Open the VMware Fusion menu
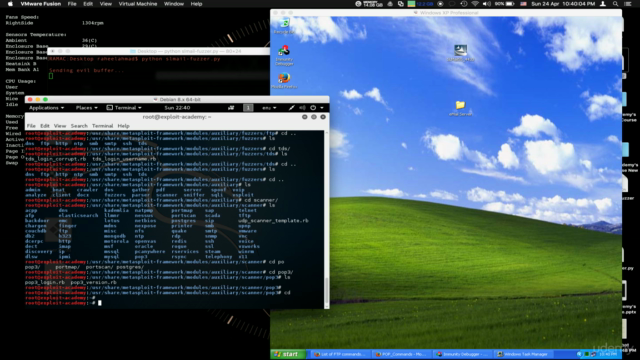The width and height of the screenshot is (640, 360). 40,4
